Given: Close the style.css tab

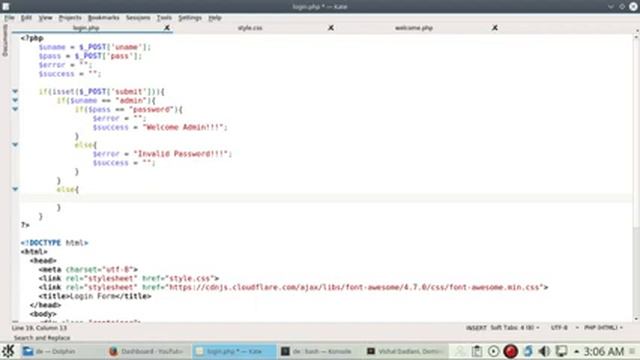Looking at the screenshot, I should (x=331, y=28).
